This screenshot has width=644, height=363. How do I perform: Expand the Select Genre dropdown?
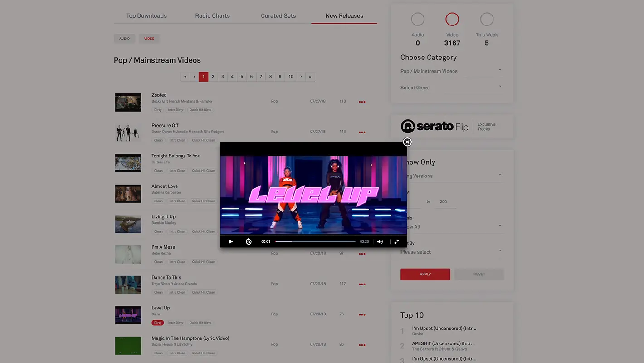coord(451,88)
